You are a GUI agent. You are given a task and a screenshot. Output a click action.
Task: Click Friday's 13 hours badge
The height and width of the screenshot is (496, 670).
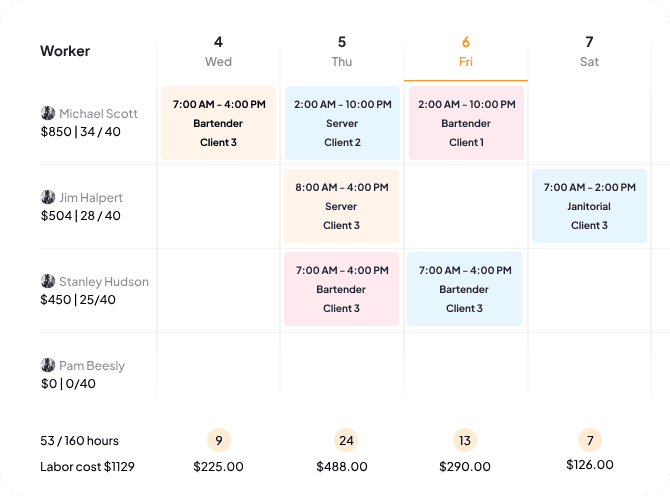pyautogui.click(x=465, y=440)
